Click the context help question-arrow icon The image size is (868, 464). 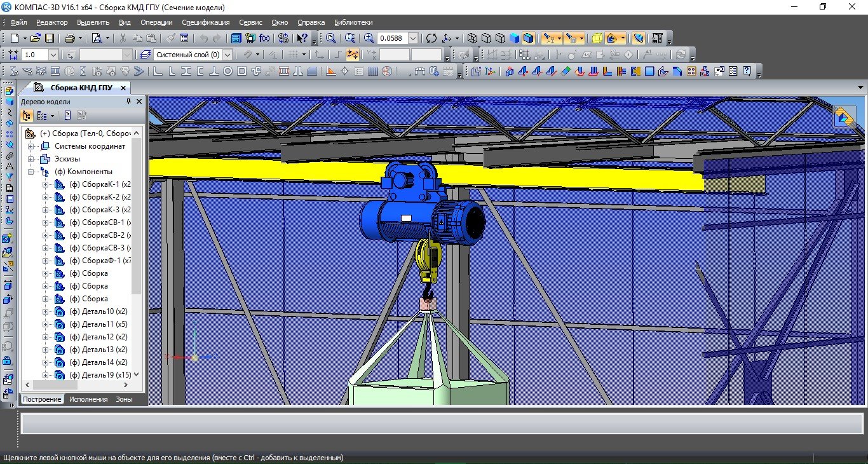[x=302, y=38]
